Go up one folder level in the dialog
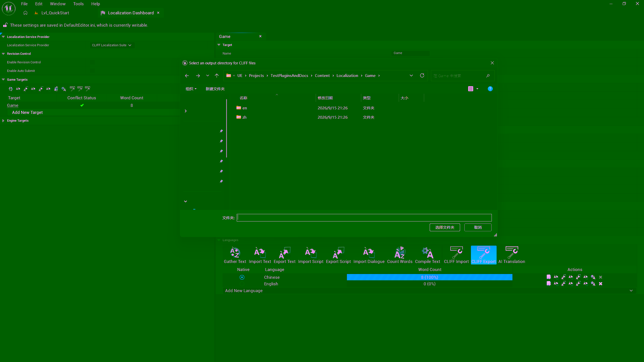644x362 pixels. click(217, 76)
